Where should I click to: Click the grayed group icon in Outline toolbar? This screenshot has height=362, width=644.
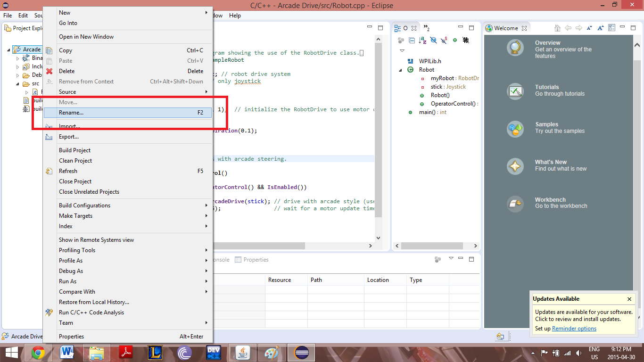click(x=401, y=41)
